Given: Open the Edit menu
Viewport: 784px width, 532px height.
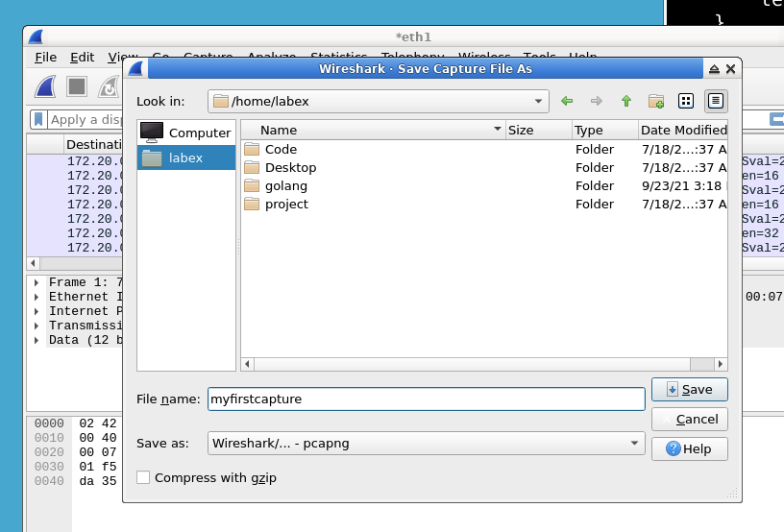Looking at the screenshot, I should click(x=82, y=58).
